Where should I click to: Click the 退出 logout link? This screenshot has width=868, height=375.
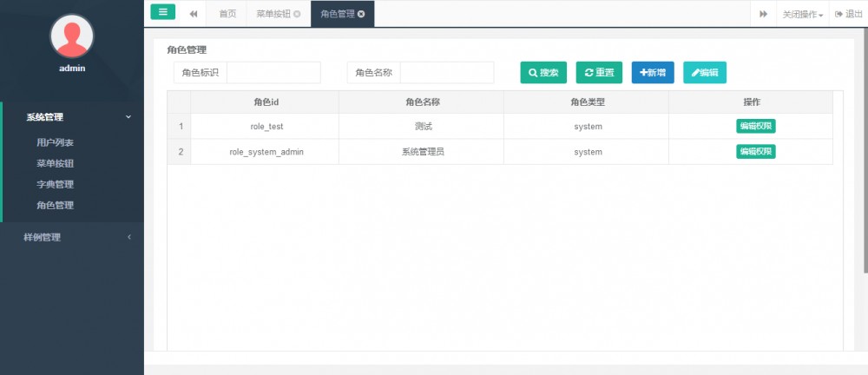tap(849, 14)
